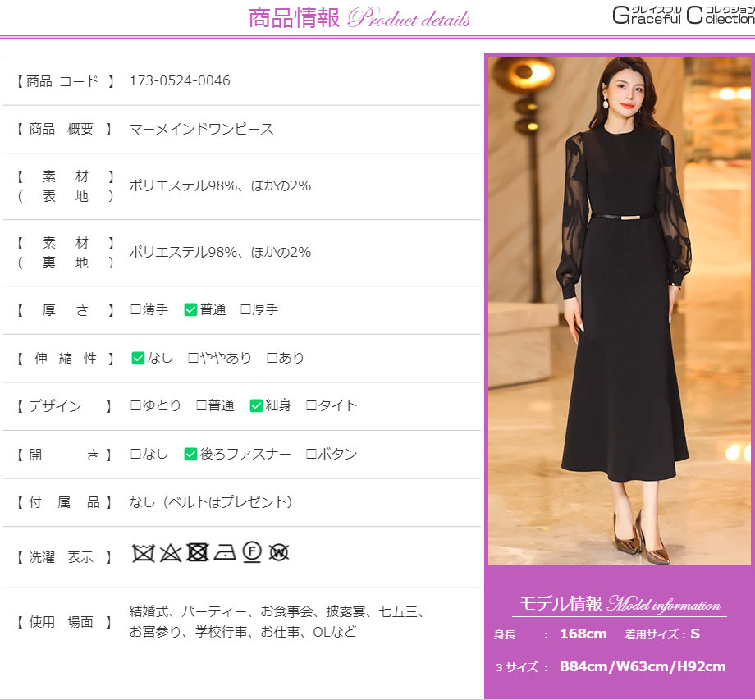Viewport: 755px width, 700px height.
Task: Click the マーメインドワンピース product name
Action: [x=202, y=129]
